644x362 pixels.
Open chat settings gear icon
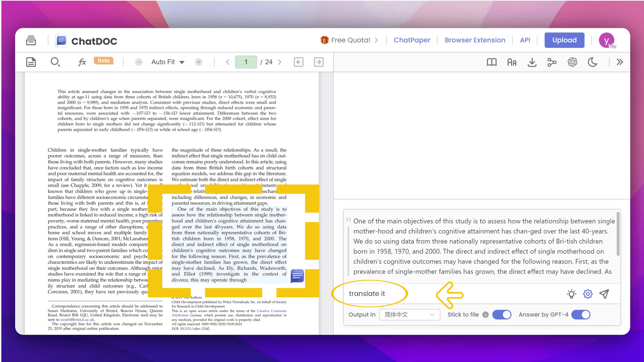(x=588, y=294)
